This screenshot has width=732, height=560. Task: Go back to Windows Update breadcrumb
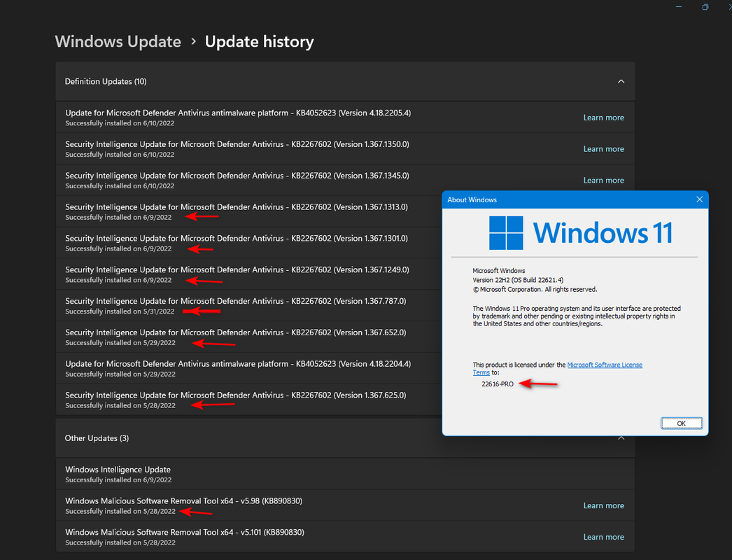point(118,41)
